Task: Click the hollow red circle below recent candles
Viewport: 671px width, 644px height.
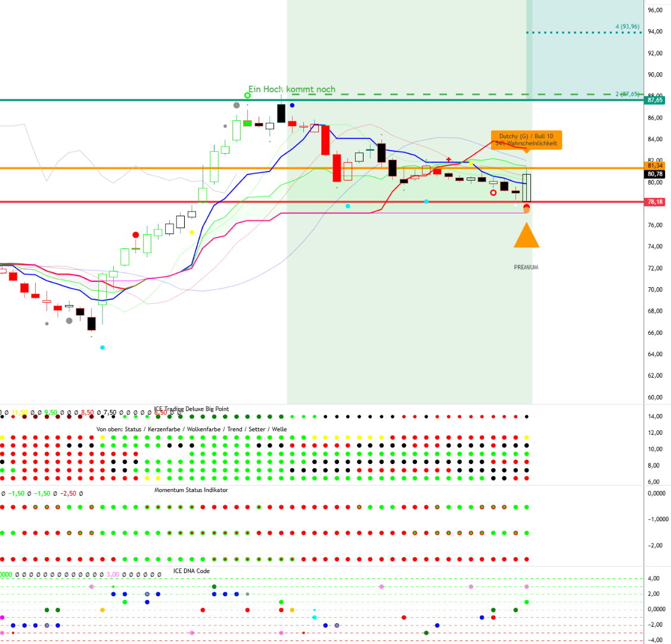Action: [493, 192]
